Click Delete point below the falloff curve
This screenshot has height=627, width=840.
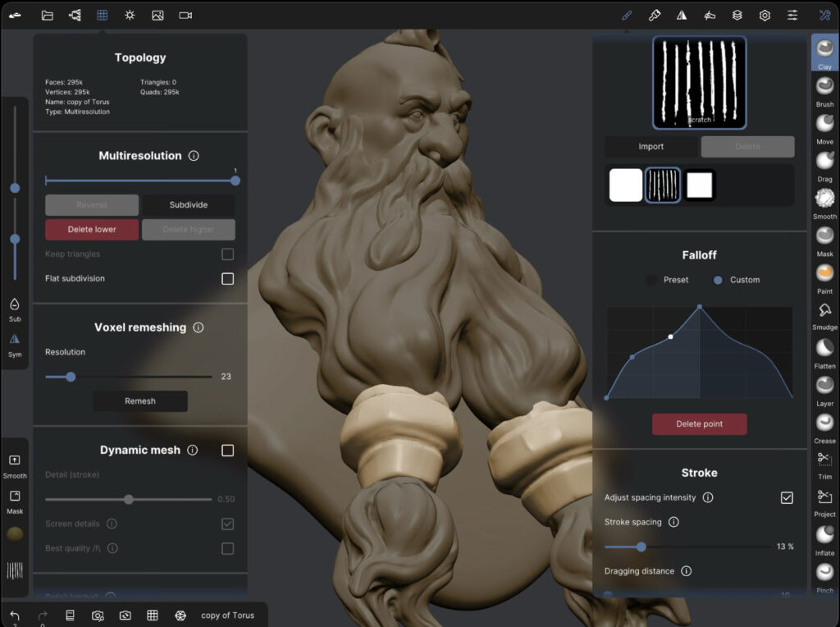[x=699, y=423]
